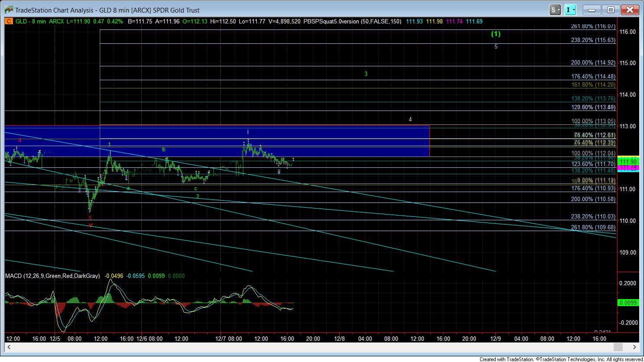The image size is (644, 362).
Task: Open the gray S dropdown button
Action: coord(556,10)
